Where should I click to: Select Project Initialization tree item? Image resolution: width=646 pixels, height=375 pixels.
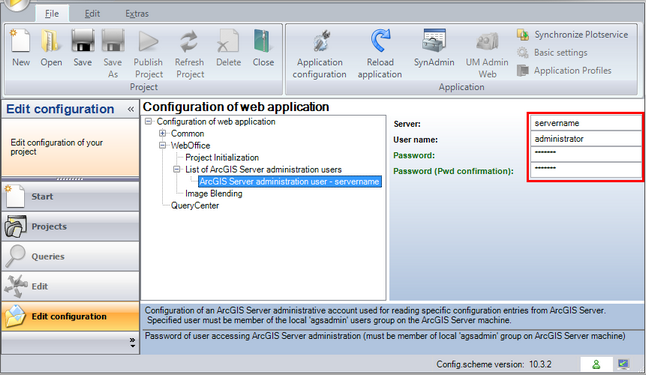click(222, 157)
